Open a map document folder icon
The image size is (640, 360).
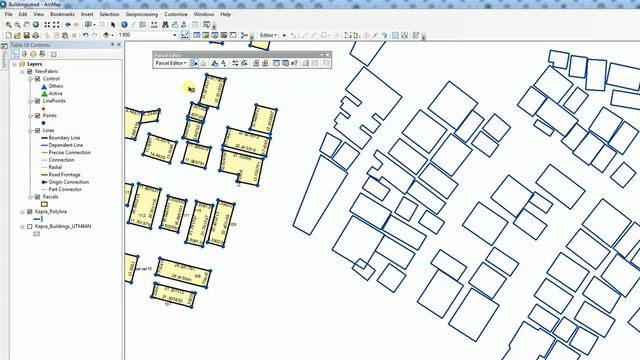pos(18,36)
